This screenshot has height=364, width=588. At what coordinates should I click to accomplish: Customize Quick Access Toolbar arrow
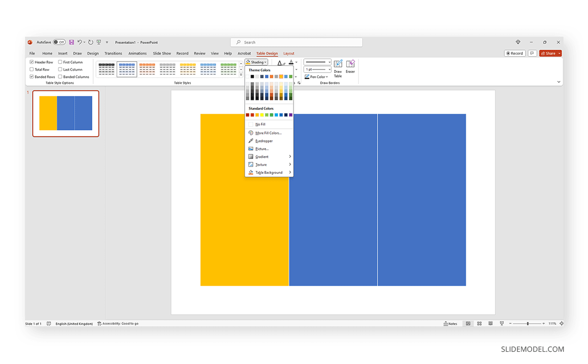(x=107, y=42)
